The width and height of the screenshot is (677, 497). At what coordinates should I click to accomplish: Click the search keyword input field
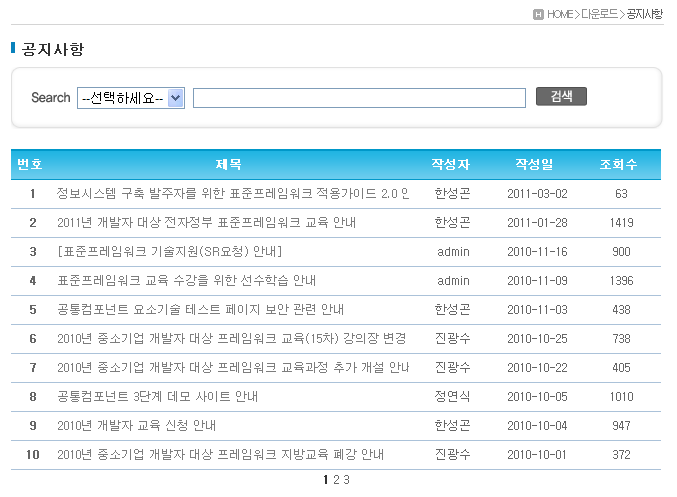click(x=359, y=98)
